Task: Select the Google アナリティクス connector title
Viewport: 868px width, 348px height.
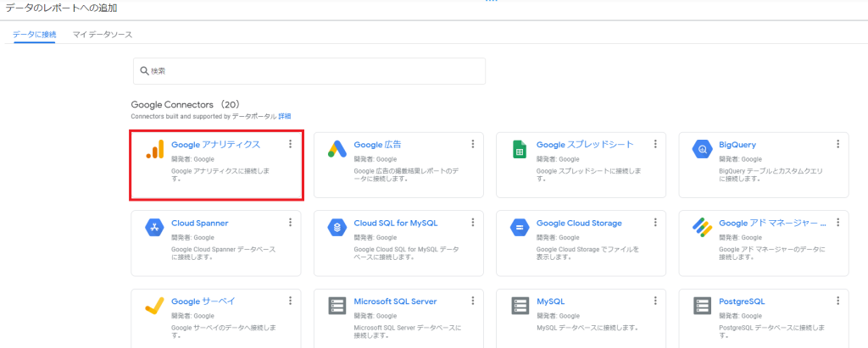Action: click(216, 145)
